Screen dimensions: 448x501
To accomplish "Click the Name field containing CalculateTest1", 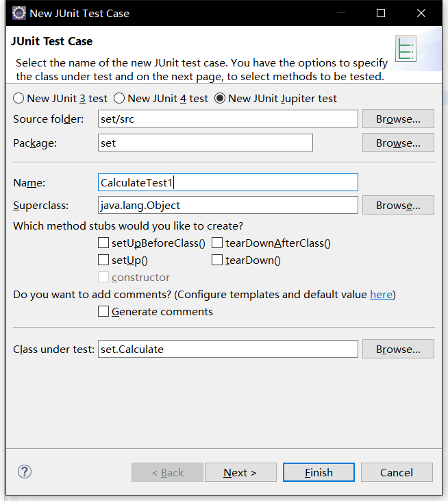I will click(x=228, y=182).
